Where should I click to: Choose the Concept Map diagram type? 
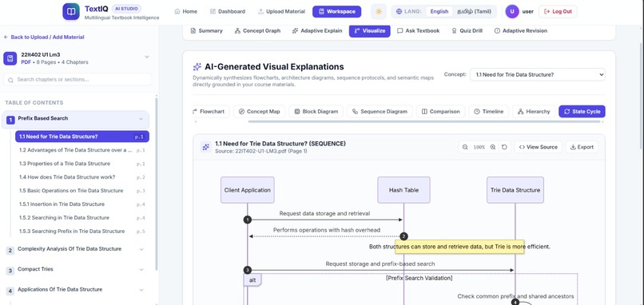coord(259,112)
